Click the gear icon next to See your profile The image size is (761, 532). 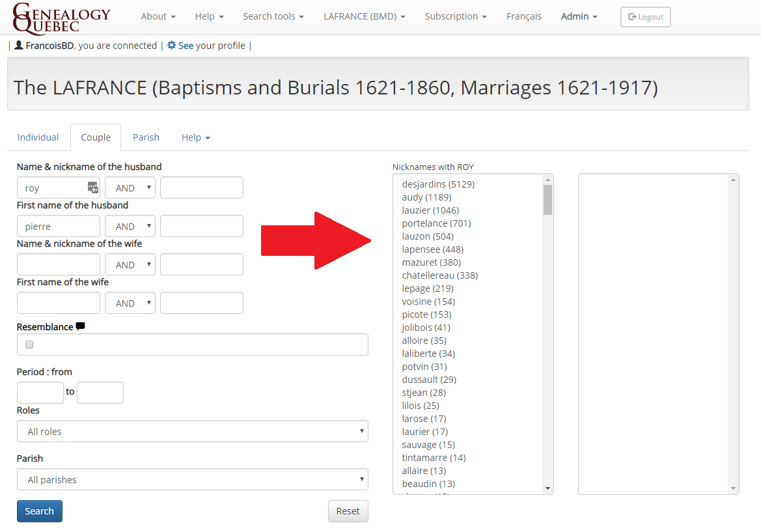171,45
